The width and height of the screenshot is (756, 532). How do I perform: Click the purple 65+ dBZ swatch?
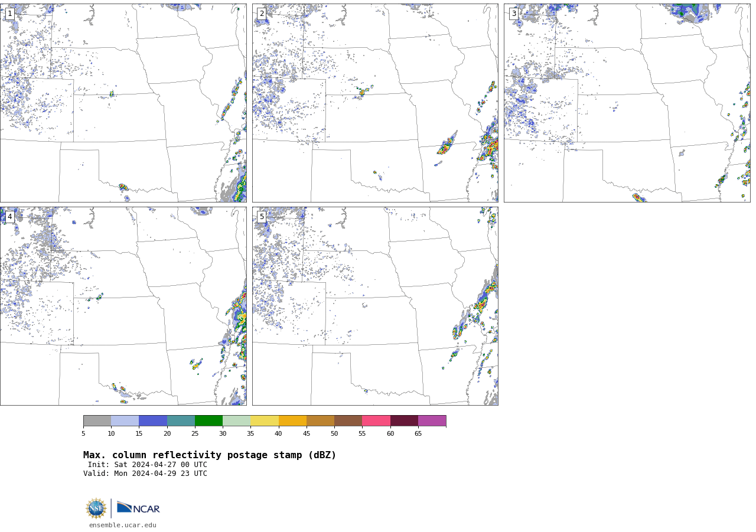point(432,420)
